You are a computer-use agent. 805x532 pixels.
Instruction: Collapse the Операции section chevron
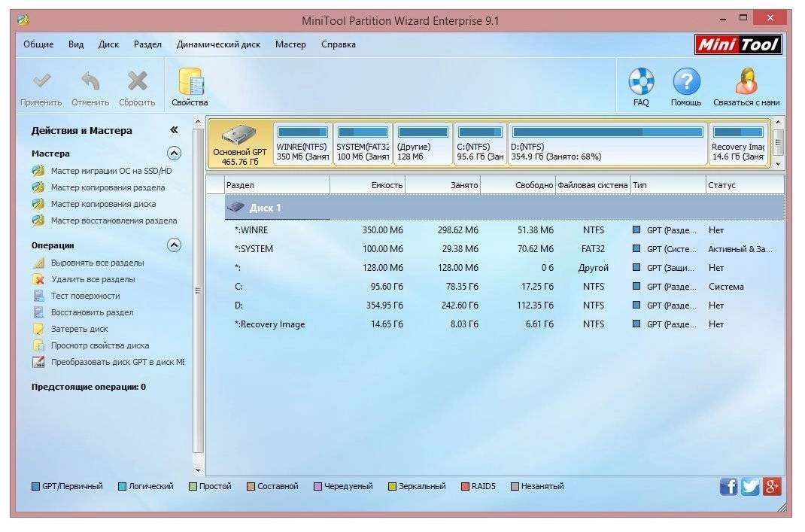point(174,245)
